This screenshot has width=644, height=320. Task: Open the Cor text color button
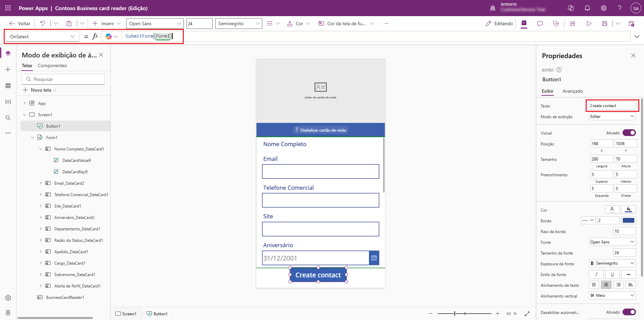click(299, 24)
